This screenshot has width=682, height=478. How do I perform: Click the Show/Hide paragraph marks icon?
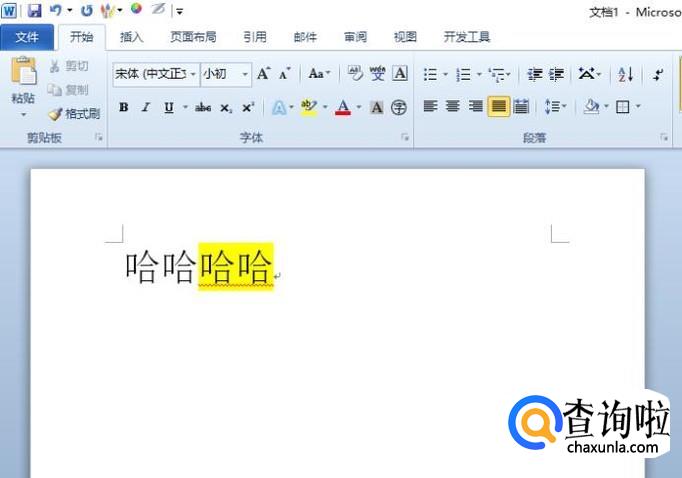coord(658,74)
